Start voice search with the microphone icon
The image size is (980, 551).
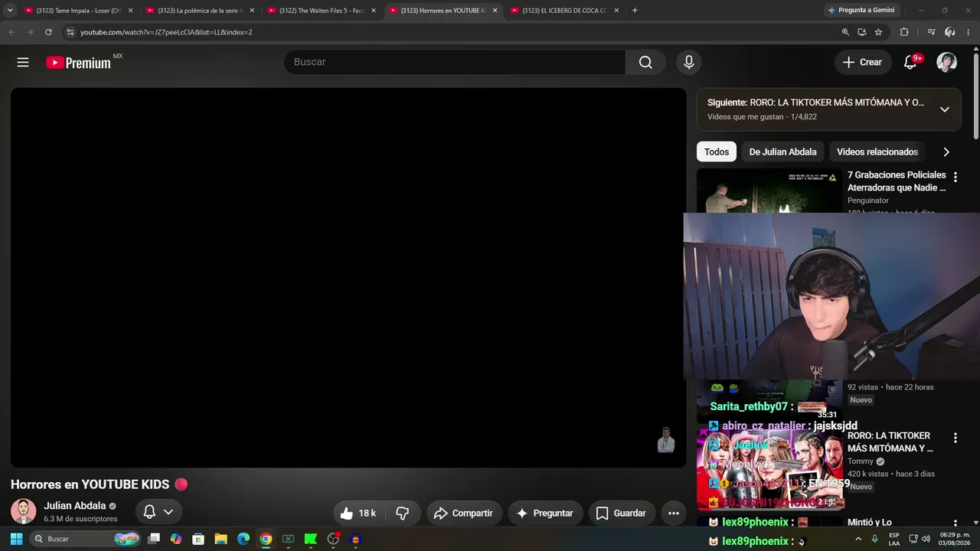click(x=689, y=62)
